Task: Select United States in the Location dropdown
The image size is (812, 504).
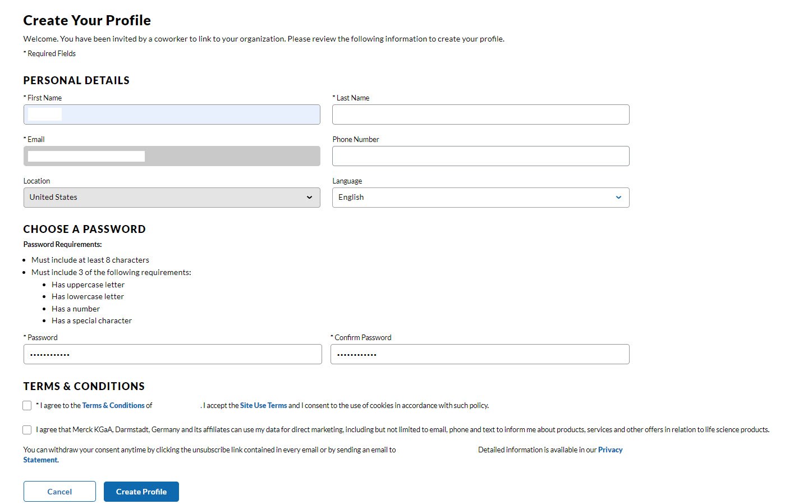Action: 172,197
